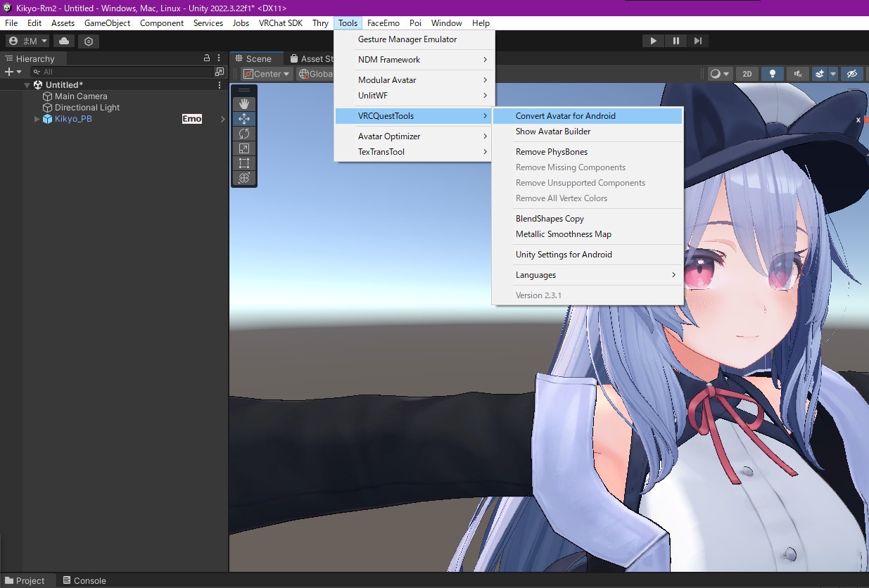This screenshot has width=869, height=588.
Task: Open Modular Avatar submenu
Action: point(414,80)
